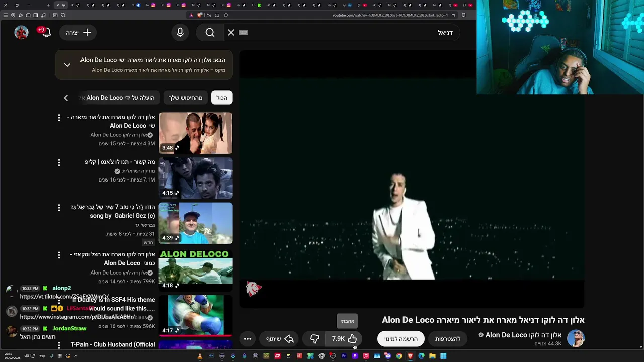Open channel name אלון דה לוקו Alon De Loco

click(523, 335)
